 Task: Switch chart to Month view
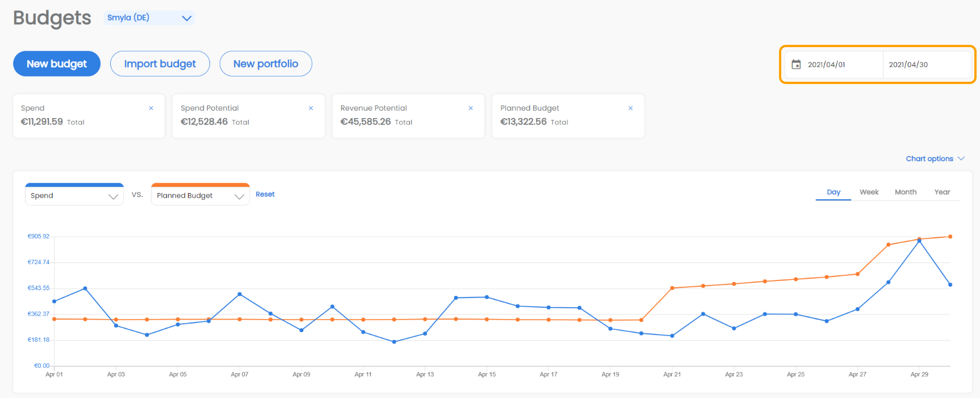click(906, 192)
